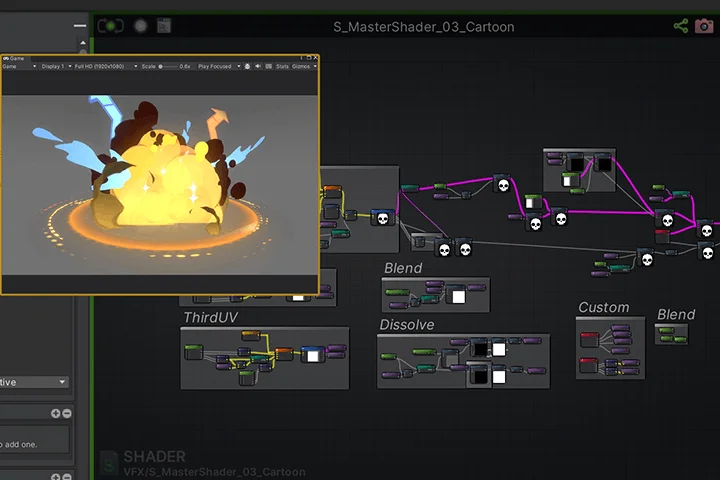Open the Game window's three-dot options menu
The width and height of the screenshot is (720, 480).
[302, 58]
